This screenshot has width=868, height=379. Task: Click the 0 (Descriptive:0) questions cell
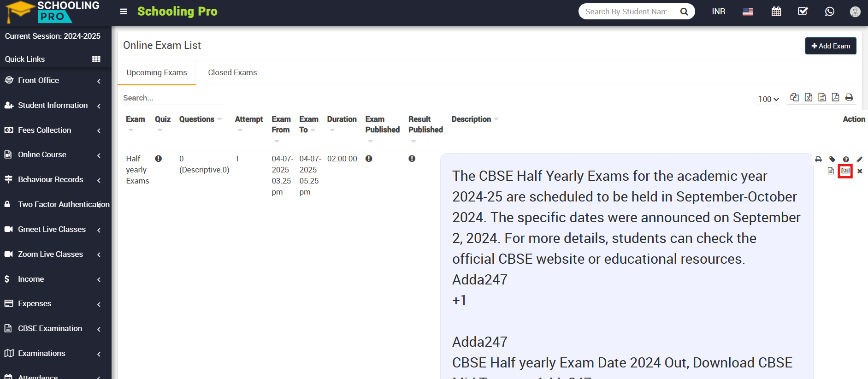[204, 165]
